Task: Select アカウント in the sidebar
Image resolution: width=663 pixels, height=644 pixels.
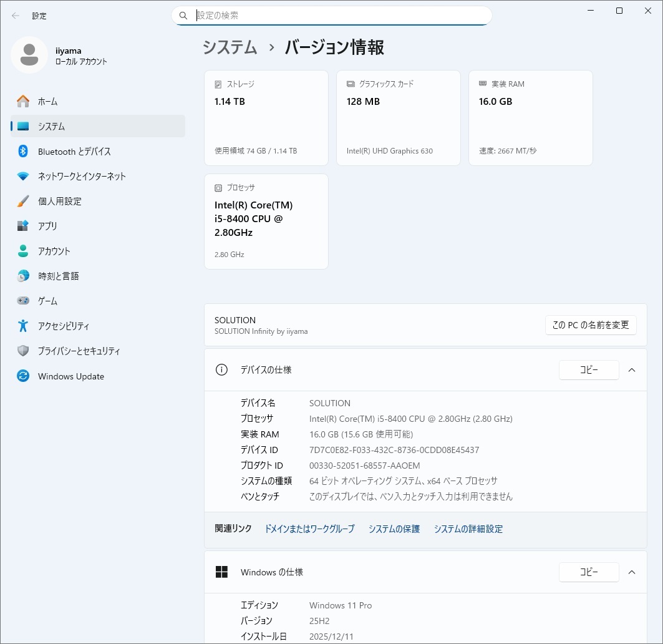Action: click(60, 251)
